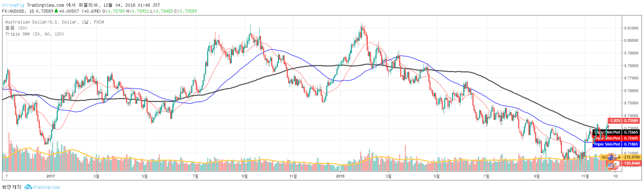Click the 2017 label on the time axis
This screenshot has height=193, width=644.
click(51, 176)
